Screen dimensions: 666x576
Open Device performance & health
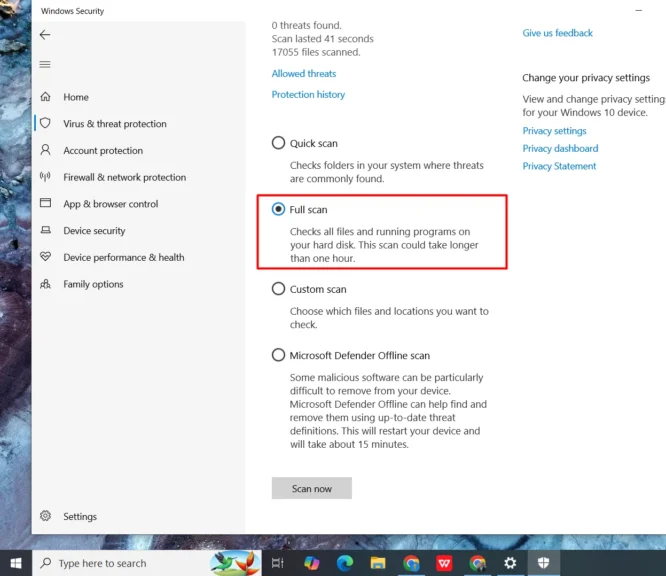[x=124, y=257]
